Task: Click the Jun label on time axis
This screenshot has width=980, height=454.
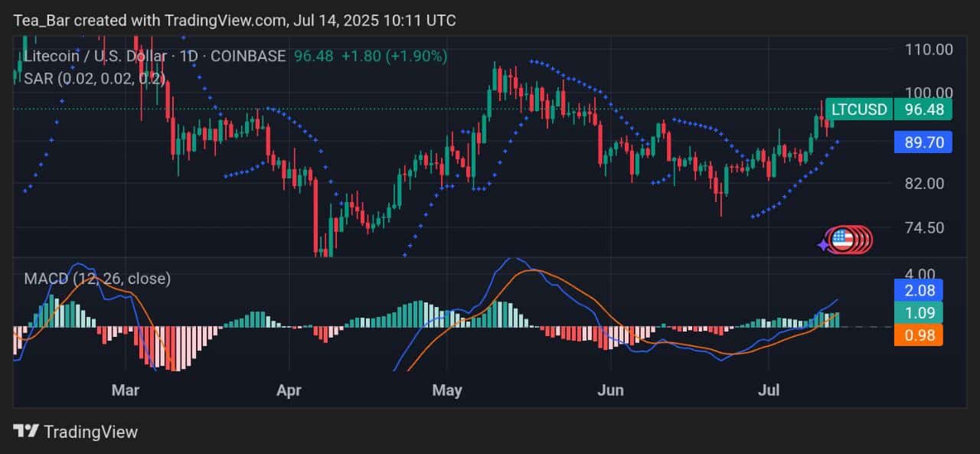Action: tap(610, 390)
